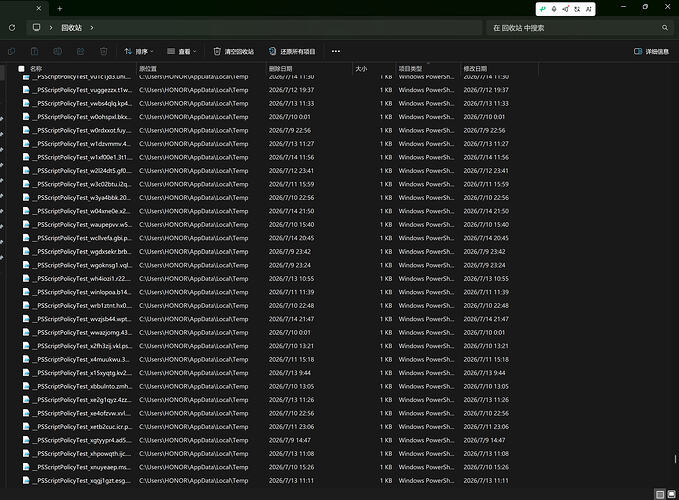Select file __PSScriptPolicyTest_w2l24dt5.gf0...

coord(84,171)
